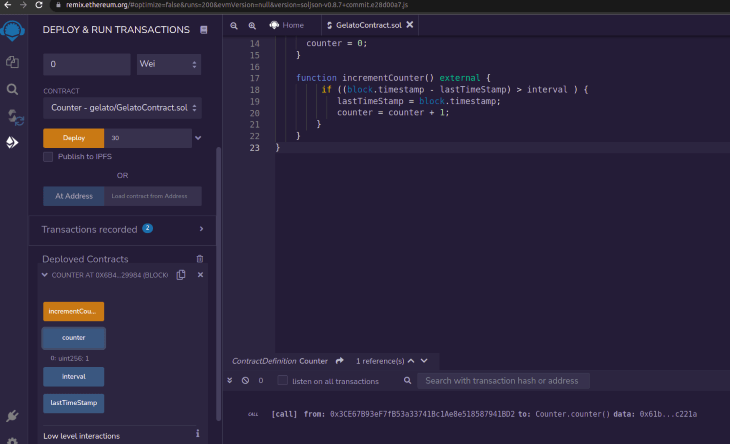Click the side panel vertical scrollbar

tap(218, 284)
